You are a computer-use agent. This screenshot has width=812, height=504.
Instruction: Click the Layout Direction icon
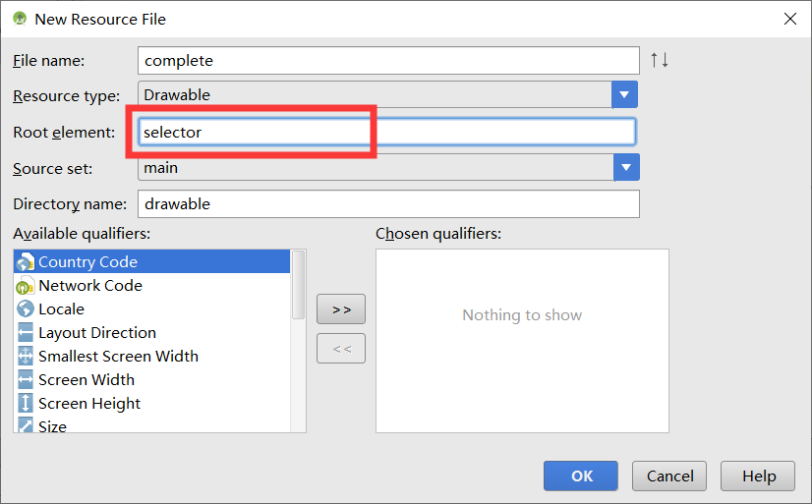[26, 333]
